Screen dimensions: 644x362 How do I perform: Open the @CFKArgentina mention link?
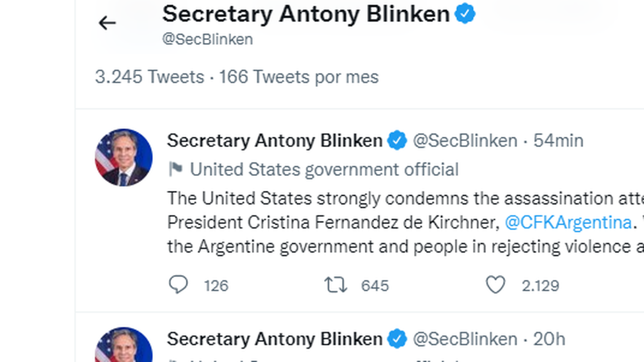click(x=568, y=222)
